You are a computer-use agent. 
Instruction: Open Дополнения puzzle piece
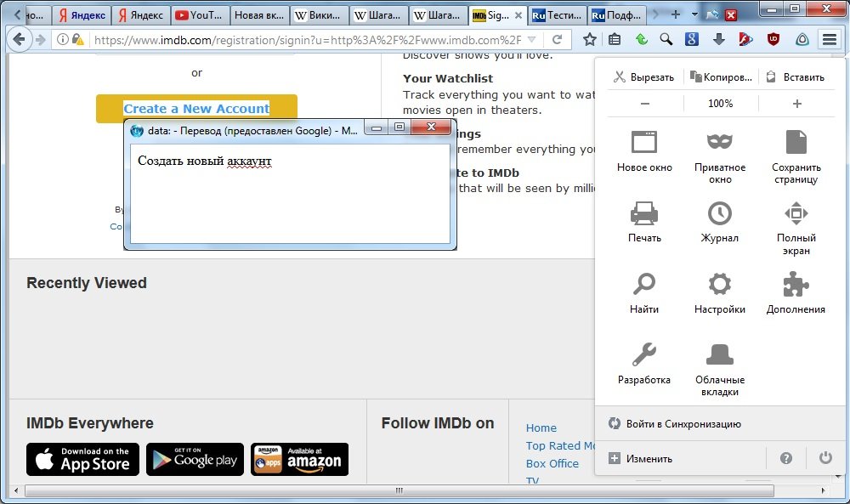(x=796, y=293)
